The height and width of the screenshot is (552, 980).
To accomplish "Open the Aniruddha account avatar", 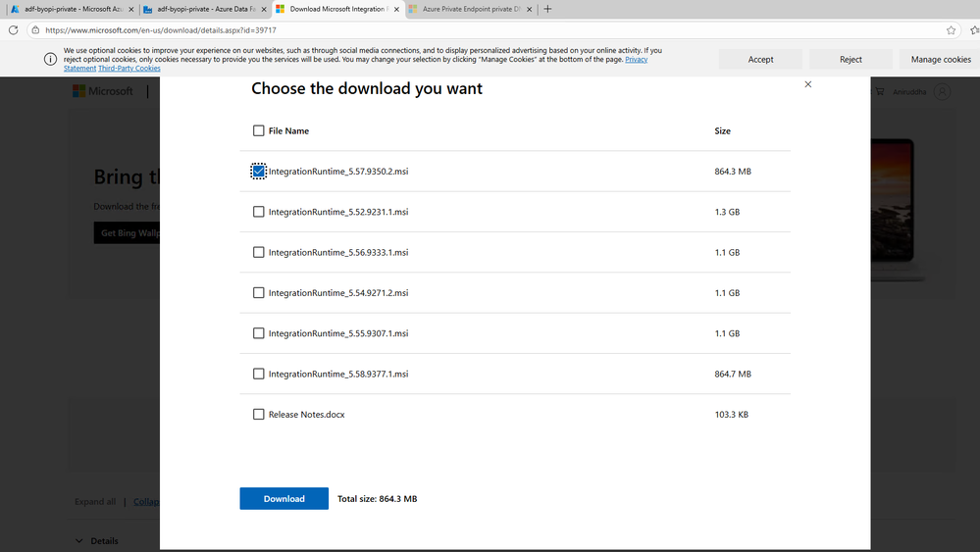I will pyautogui.click(x=942, y=92).
